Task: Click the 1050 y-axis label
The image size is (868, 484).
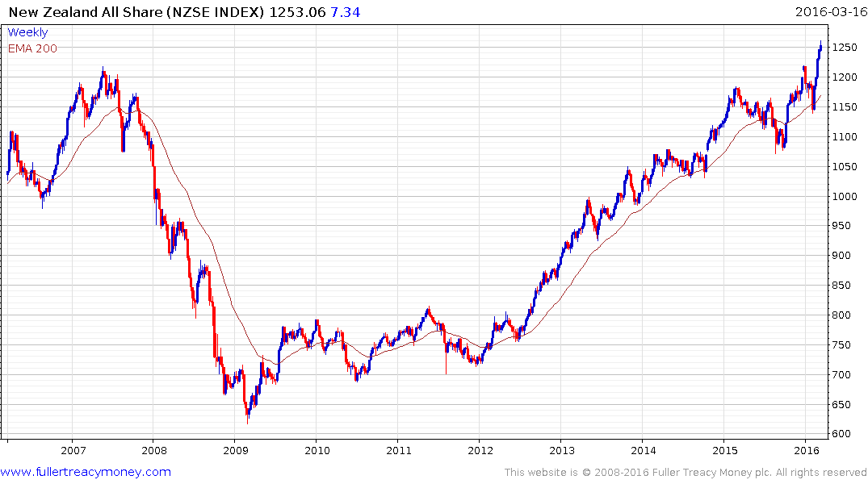Action: pyautogui.click(x=845, y=167)
